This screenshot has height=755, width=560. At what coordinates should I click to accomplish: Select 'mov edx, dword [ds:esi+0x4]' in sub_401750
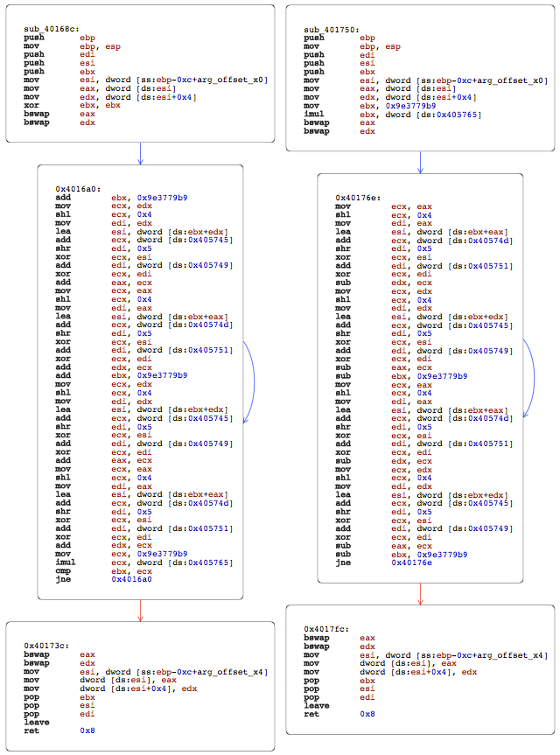(390, 97)
